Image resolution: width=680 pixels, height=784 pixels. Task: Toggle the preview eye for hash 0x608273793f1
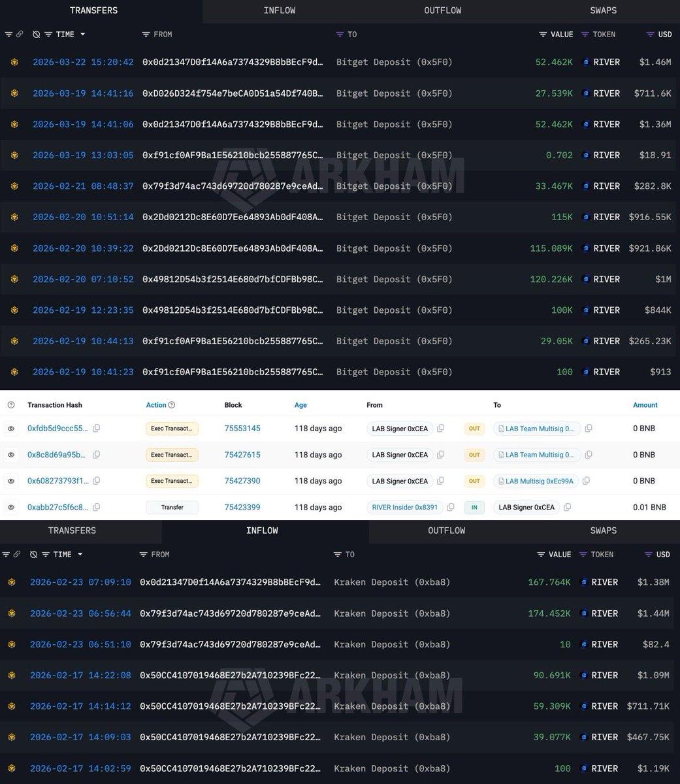click(11, 481)
